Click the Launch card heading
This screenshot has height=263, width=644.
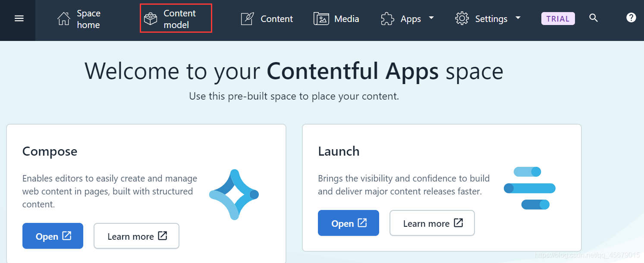[339, 151]
